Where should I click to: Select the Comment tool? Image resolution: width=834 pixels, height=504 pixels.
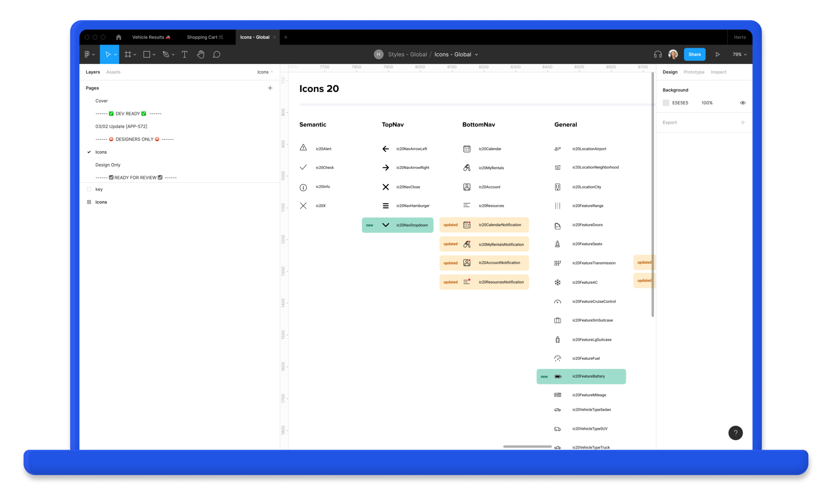[x=217, y=54]
